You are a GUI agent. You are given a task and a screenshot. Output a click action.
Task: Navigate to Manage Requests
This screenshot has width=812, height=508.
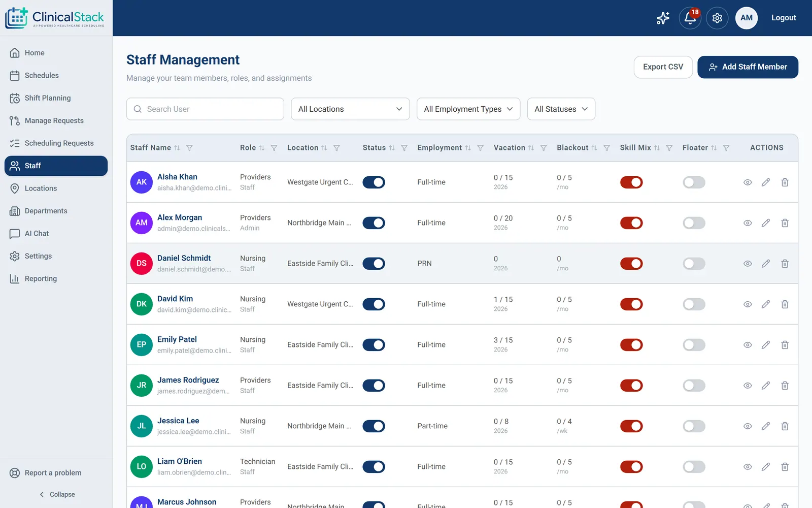[56, 120]
